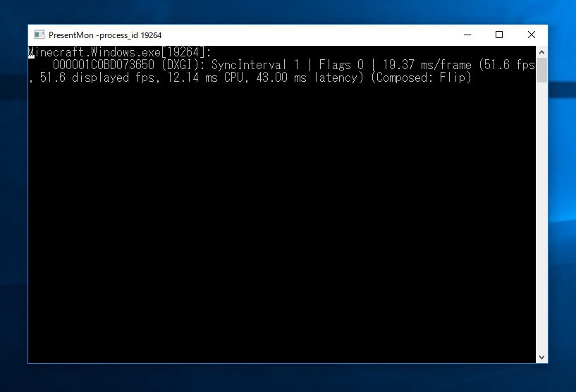The image size is (576, 392).
Task: Click the '12.14 ms CPU' value
Action: coord(205,78)
